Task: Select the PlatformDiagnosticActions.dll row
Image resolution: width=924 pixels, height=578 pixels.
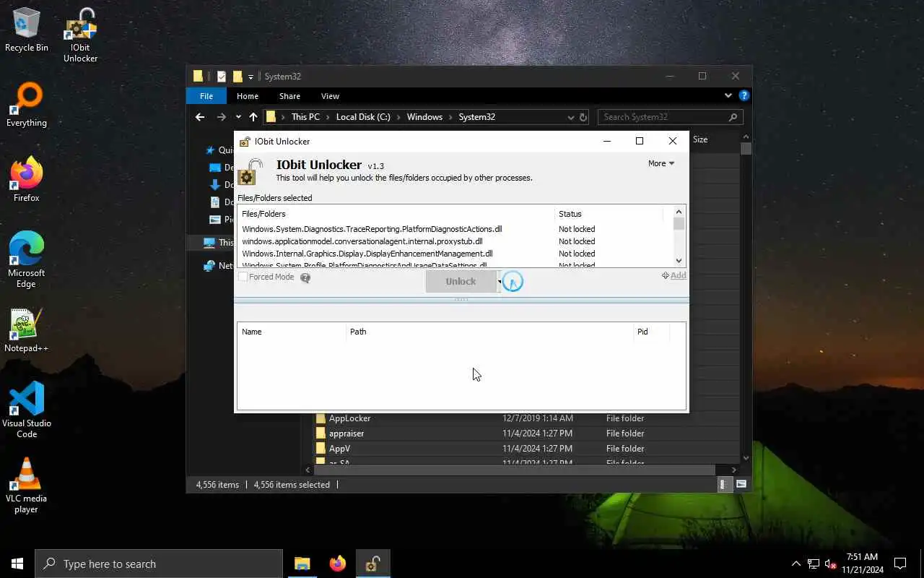Action: pyautogui.click(x=456, y=229)
